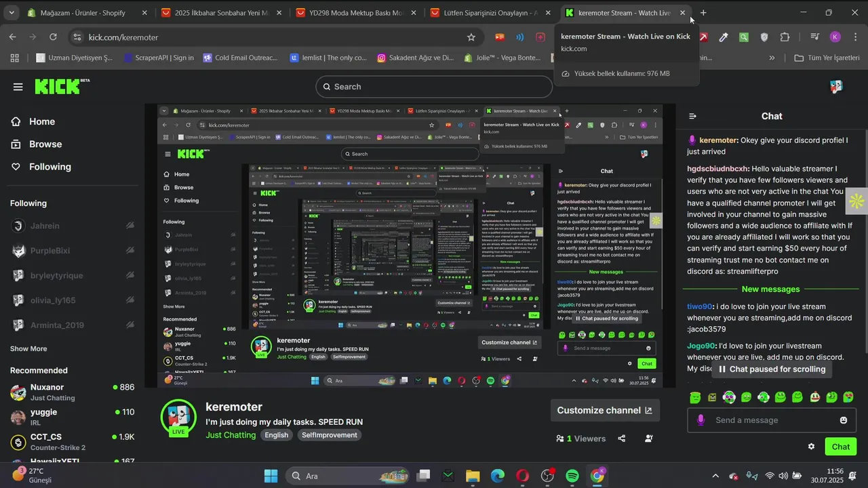Share the stream via share icon
Image resolution: width=868 pixels, height=488 pixels.
click(x=622, y=439)
